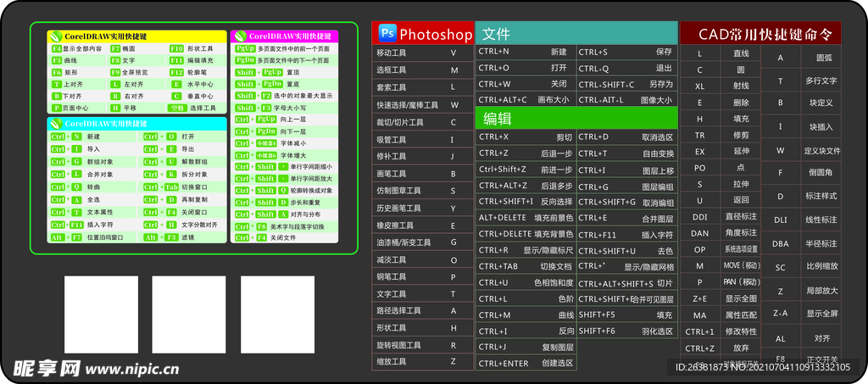
Task: Click the 吸管工具 I row
Action: coord(423,139)
